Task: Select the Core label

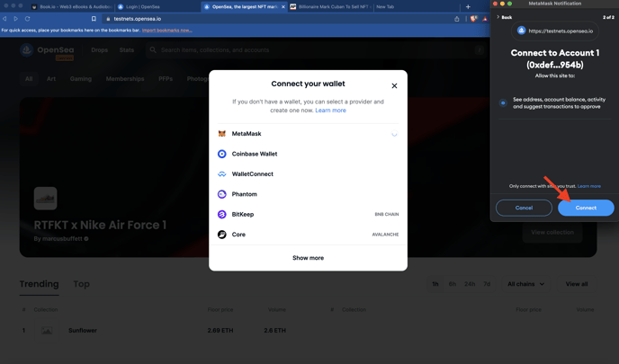Action: point(238,235)
